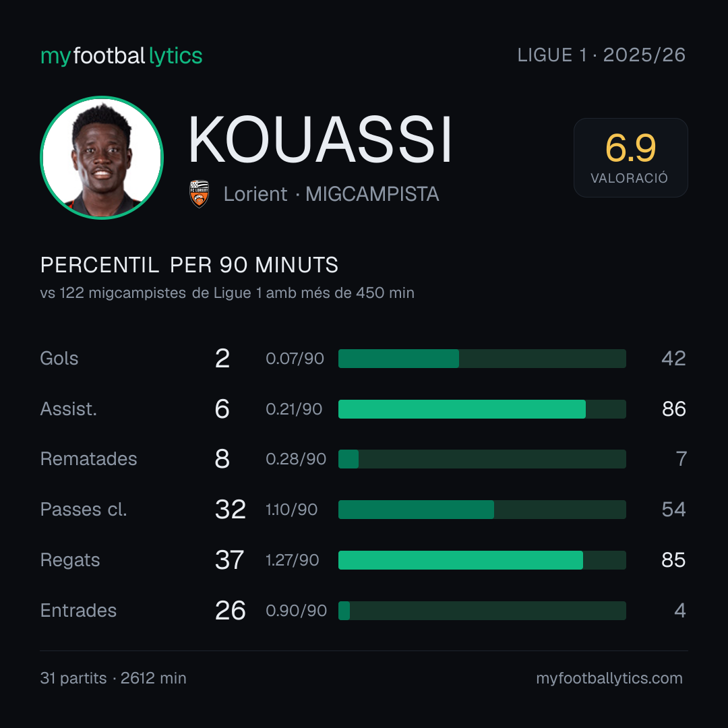Click the Rematades percentile bar
This screenshot has width=728, height=728.
pyautogui.click(x=482, y=459)
